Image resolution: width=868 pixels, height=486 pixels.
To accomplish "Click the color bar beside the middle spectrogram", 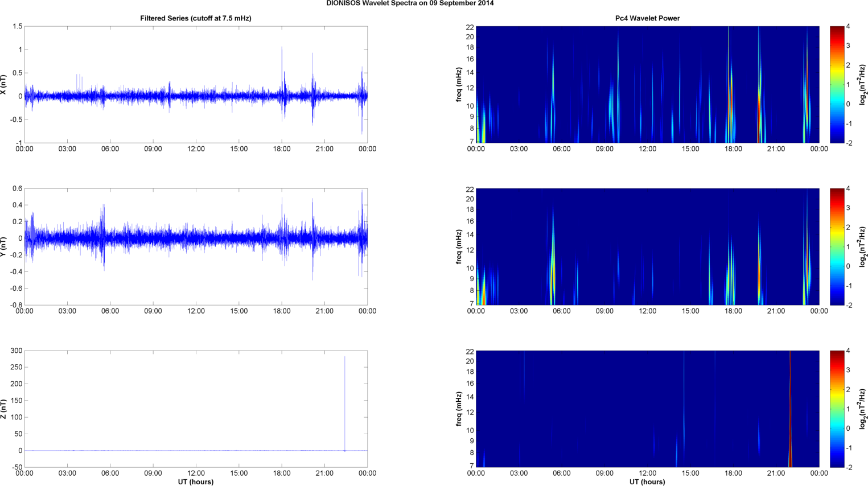I will coord(837,246).
